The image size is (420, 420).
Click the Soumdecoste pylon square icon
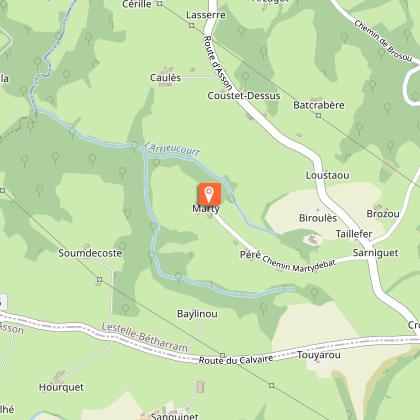coord(99,279)
